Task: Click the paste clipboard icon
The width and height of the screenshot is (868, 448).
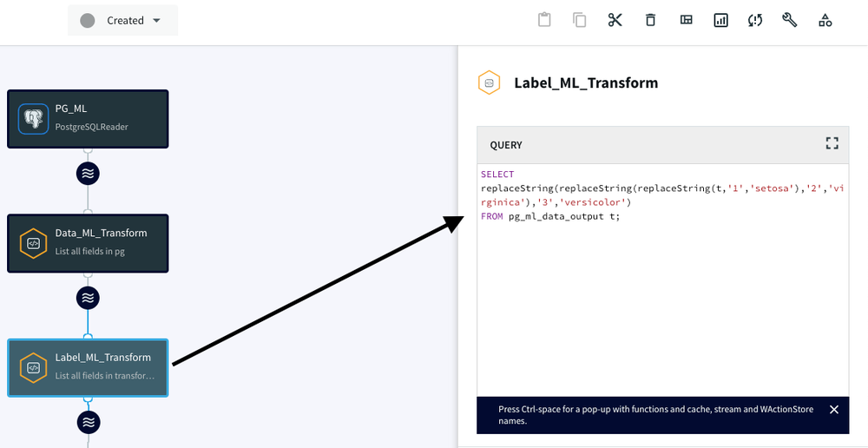Action: (544, 21)
